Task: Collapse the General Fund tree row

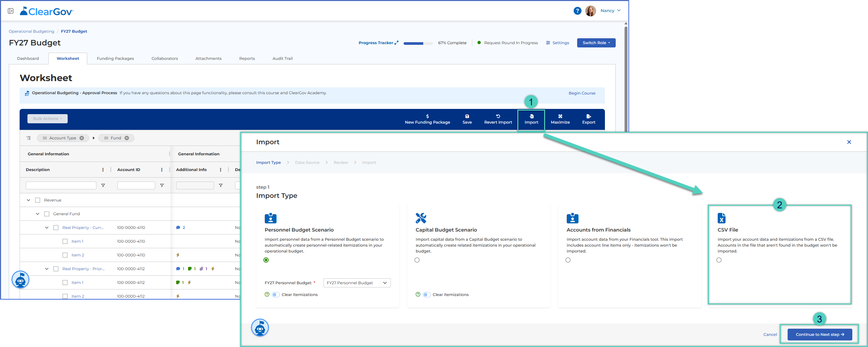Action: tap(38, 214)
